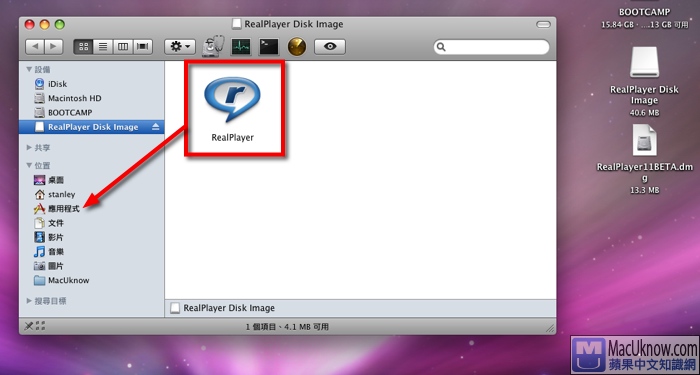Viewport: 700px width, 375px height.
Task: Eject the RealPlayer Disk Image
Action: coord(155,127)
